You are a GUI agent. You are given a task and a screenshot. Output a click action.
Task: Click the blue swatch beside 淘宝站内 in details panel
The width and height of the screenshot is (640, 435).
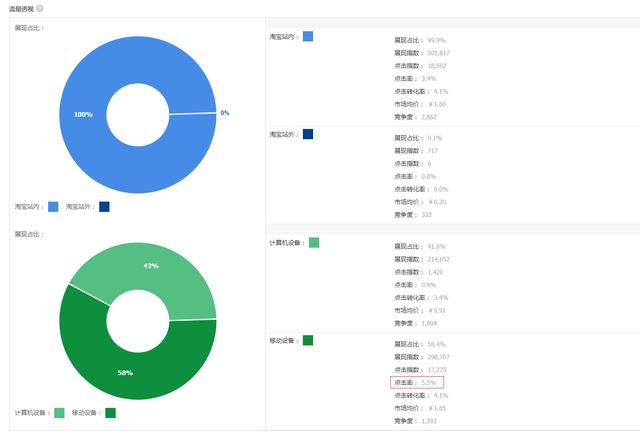[308, 36]
